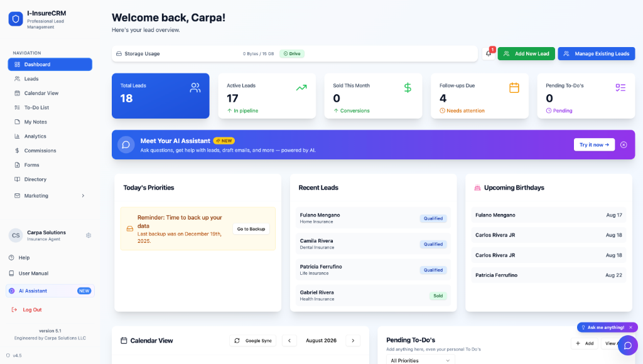Open the All Priorities dropdown
The width and height of the screenshot is (643, 364).
[x=420, y=360]
